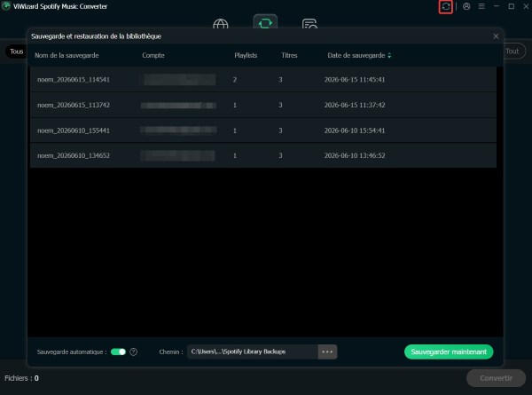
Task: Open the account profile icon
Action: [x=466, y=6]
